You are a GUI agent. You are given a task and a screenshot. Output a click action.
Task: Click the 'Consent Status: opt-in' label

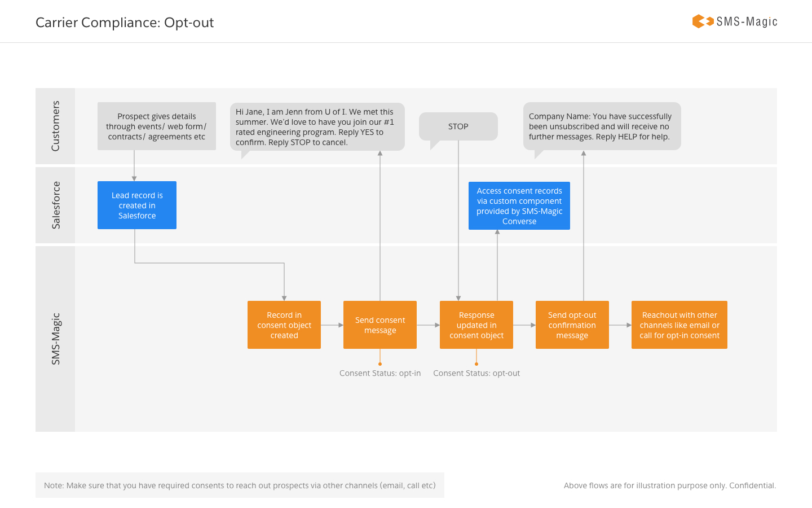(380, 373)
